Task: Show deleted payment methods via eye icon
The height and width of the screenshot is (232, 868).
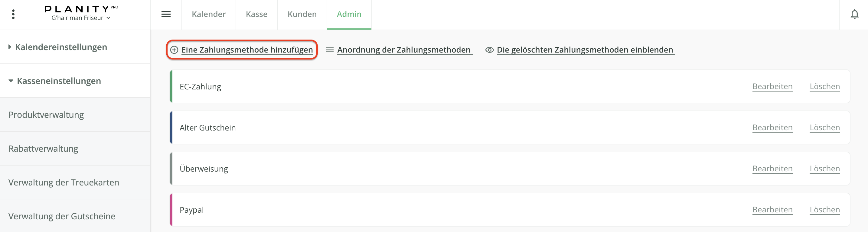Action: (x=489, y=50)
